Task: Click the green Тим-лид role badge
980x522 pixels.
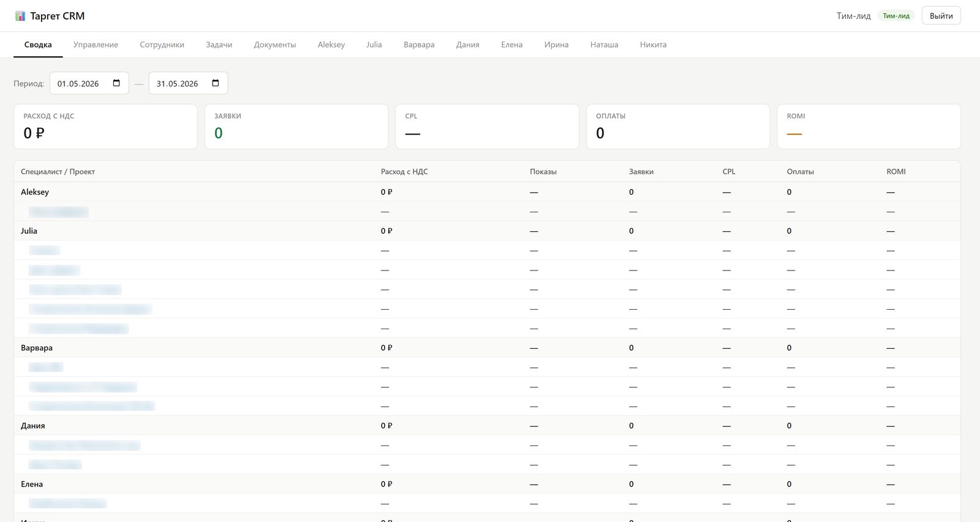Action: click(896, 16)
